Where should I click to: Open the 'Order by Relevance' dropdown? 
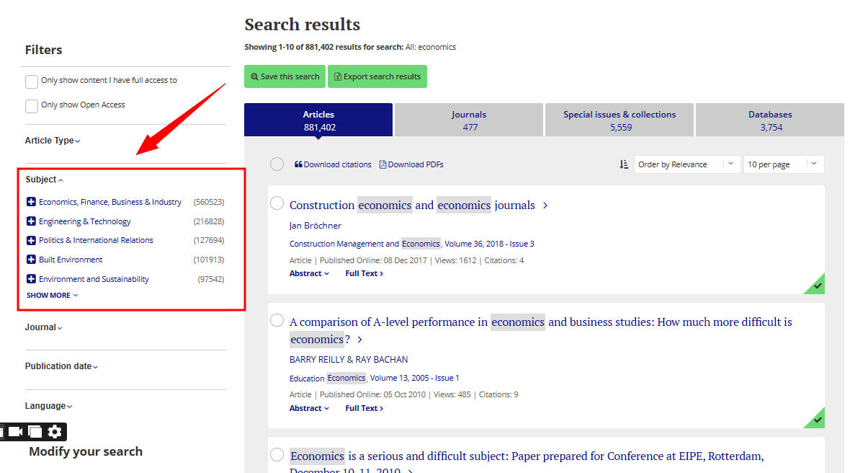tap(687, 164)
